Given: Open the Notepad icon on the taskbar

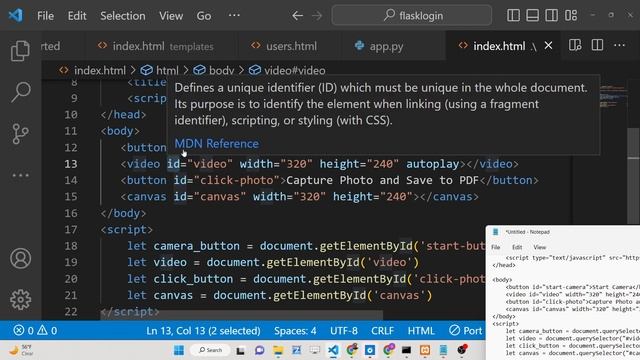Looking at the screenshot, I should point(443,350).
